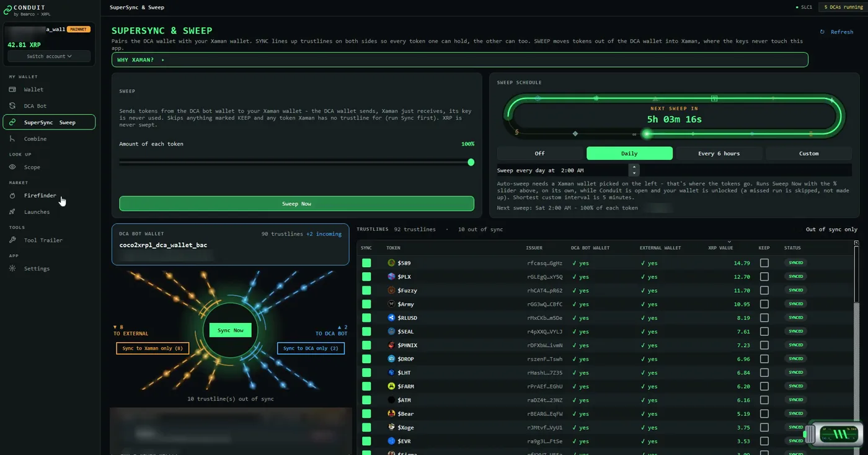
Task: Click the Settings gear icon
Action: coord(12,268)
